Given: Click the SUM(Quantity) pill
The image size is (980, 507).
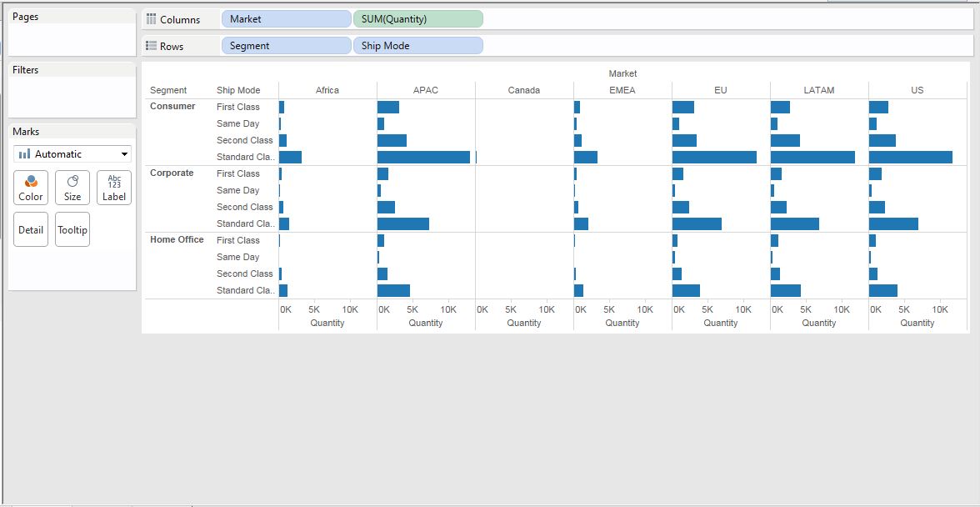Looking at the screenshot, I should click(417, 18).
